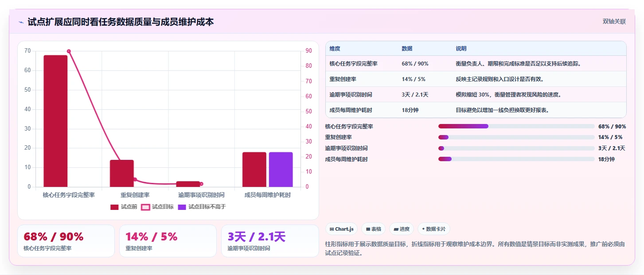Click the 维度 column header

coord(335,49)
